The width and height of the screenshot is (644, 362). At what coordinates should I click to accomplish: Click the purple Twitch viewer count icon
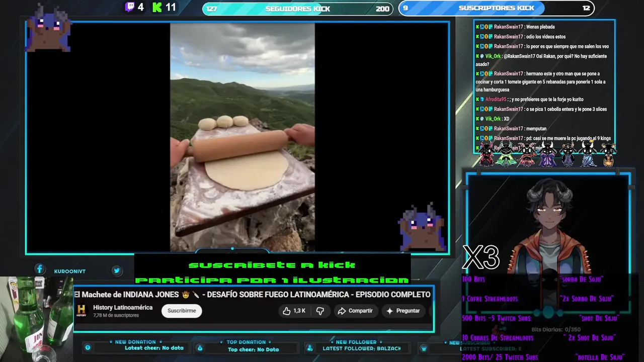(130, 7)
